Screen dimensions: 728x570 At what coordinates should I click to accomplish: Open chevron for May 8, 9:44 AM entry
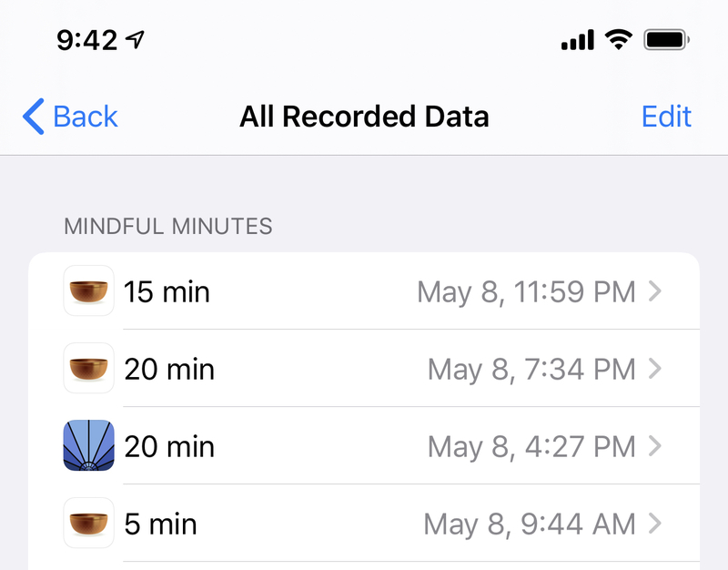(x=655, y=524)
